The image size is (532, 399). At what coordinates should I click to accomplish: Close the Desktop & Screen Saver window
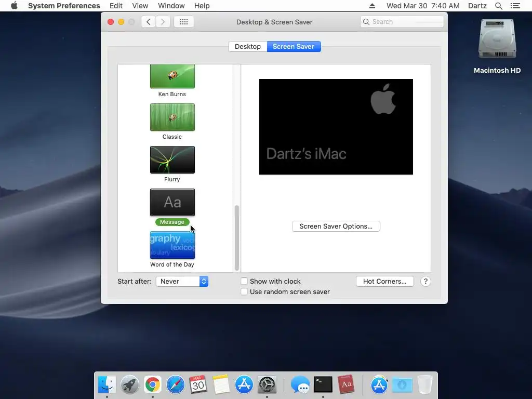tap(111, 22)
